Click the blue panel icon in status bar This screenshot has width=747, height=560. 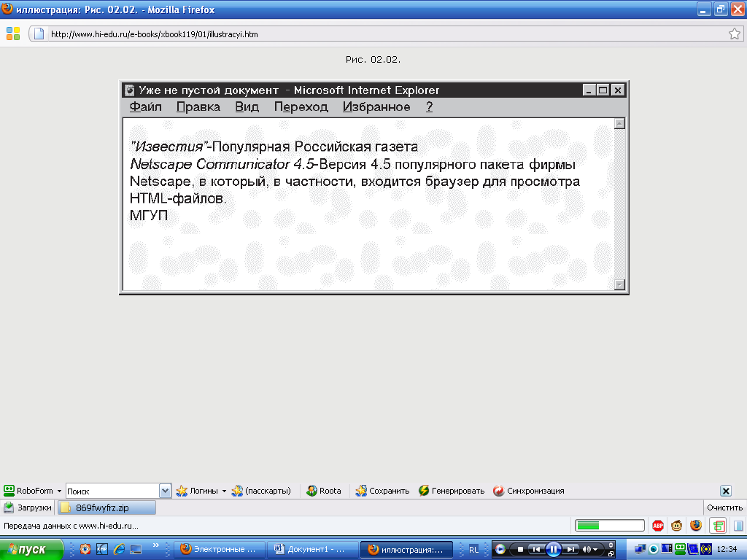[738, 526]
